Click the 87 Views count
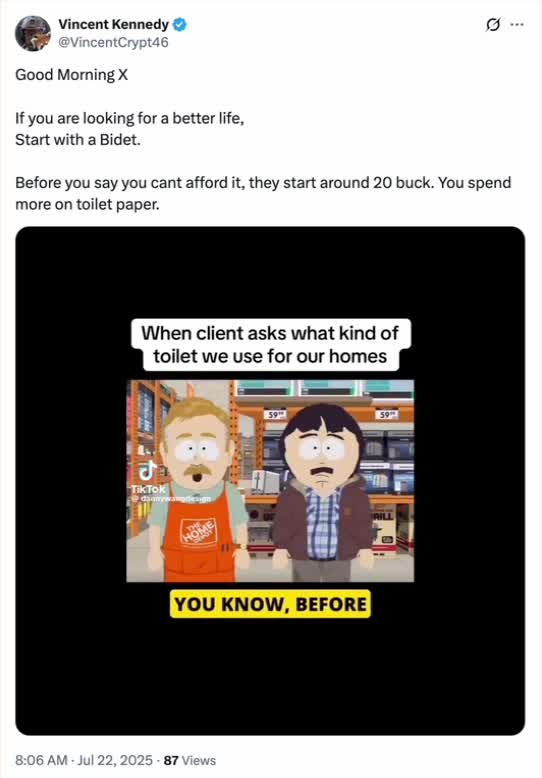Viewport: 542px width, 778px height. point(190,760)
